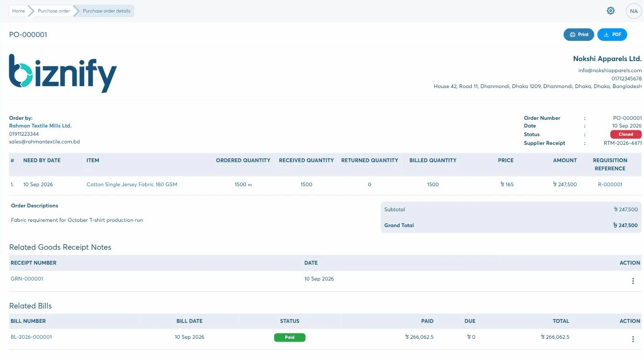
Task: Click the Related Goods Receipt Notes heading
Action: (x=60, y=247)
